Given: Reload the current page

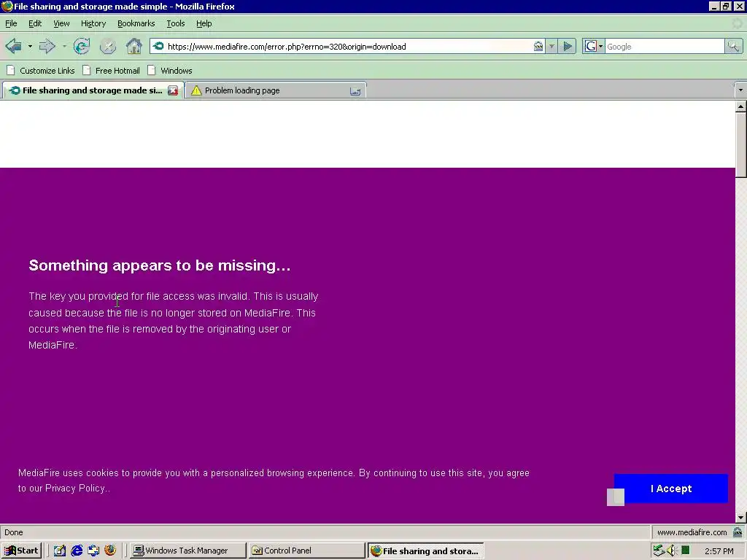Looking at the screenshot, I should point(82,46).
